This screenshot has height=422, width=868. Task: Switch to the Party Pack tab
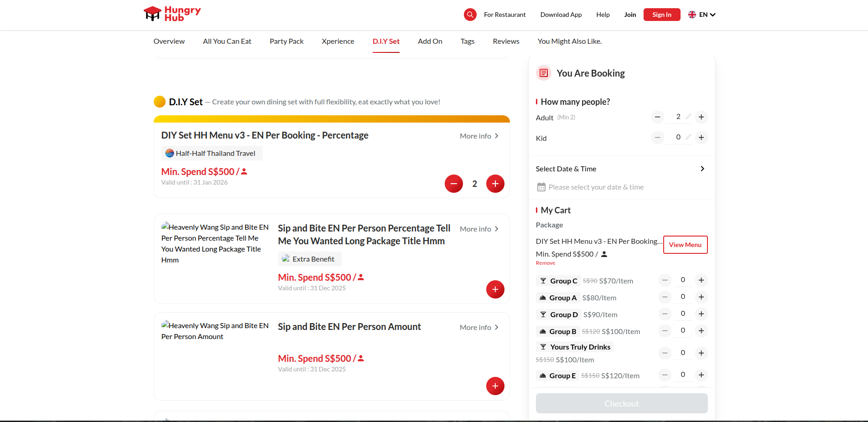(286, 41)
